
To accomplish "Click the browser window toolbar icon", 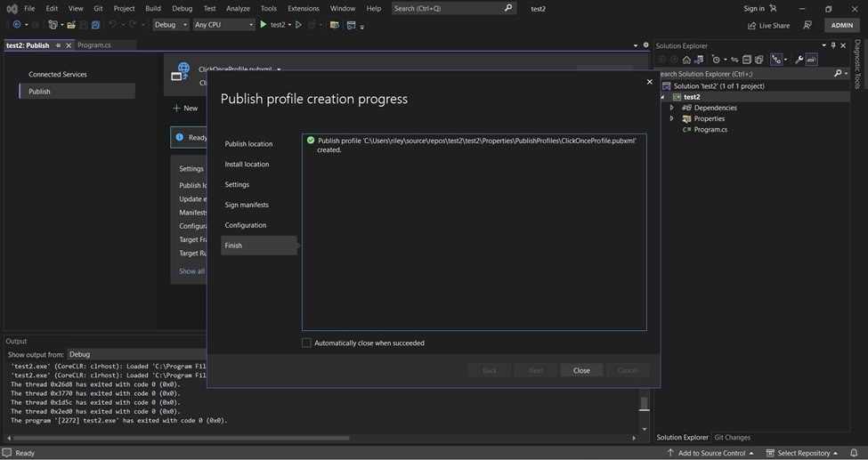I will (x=351, y=25).
